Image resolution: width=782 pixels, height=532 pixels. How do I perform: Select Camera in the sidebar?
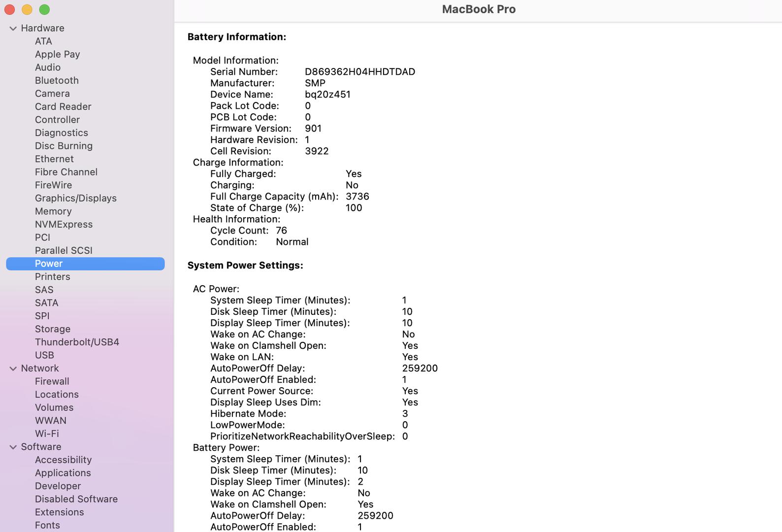(x=52, y=94)
